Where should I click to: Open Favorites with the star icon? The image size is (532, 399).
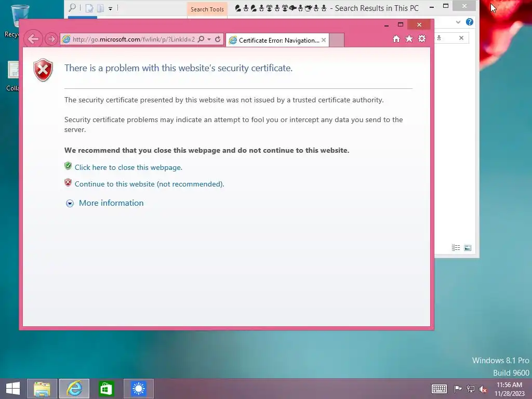pos(409,38)
